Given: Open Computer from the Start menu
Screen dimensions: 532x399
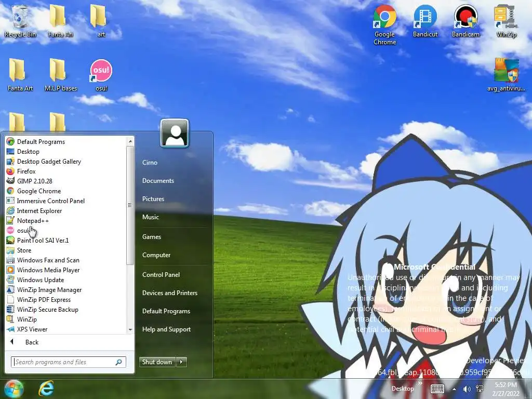Looking at the screenshot, I should click(x=156, y=255).
